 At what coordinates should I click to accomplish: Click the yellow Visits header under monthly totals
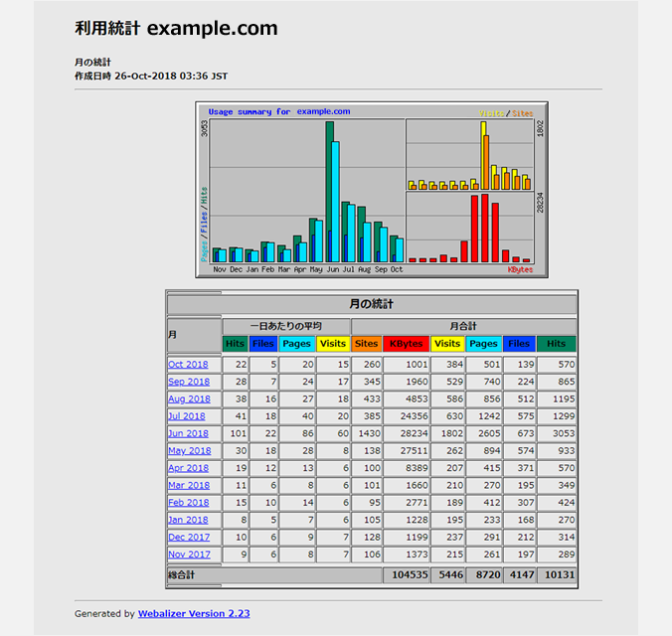pyautogui.click(x=447, y=344)
